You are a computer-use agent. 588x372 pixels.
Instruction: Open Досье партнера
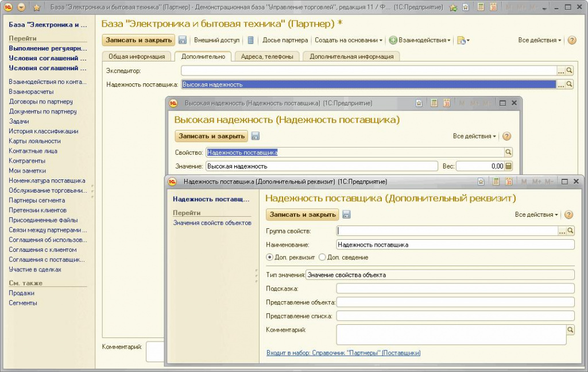coord(285,40)
